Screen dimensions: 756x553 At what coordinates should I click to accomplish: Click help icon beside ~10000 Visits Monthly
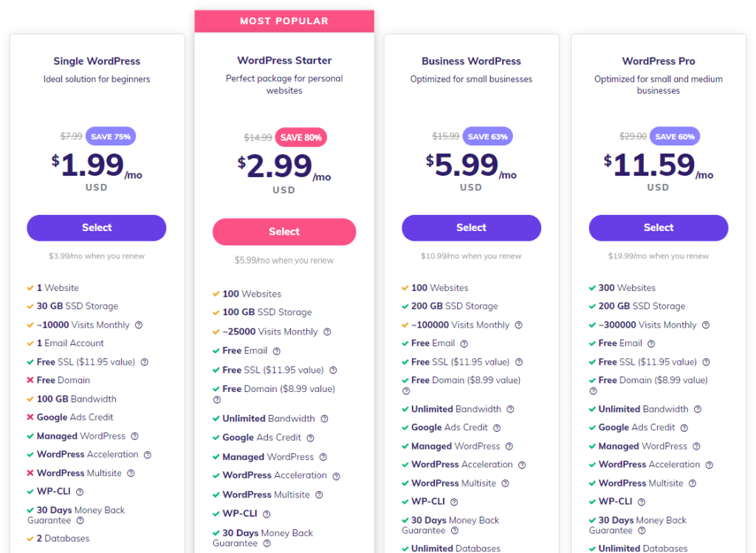click(x=139, y=325)
